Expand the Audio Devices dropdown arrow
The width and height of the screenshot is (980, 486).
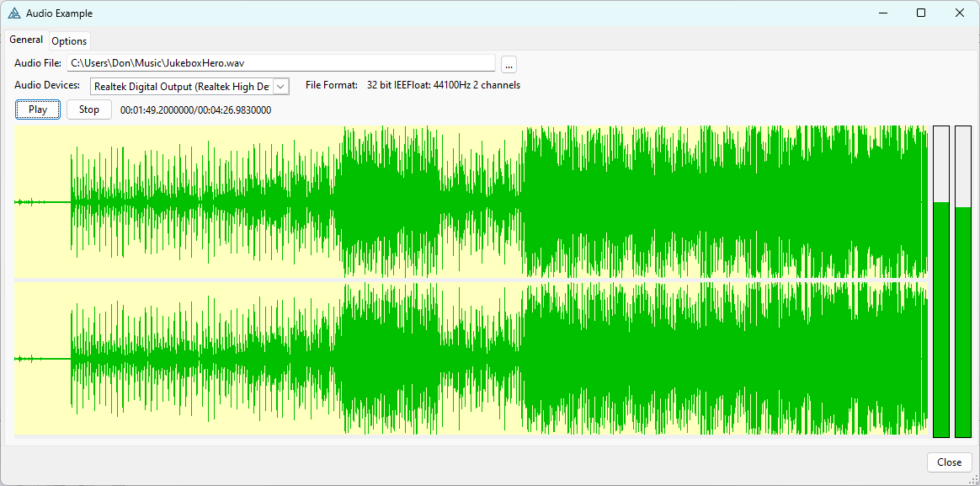tap(281, 86)
